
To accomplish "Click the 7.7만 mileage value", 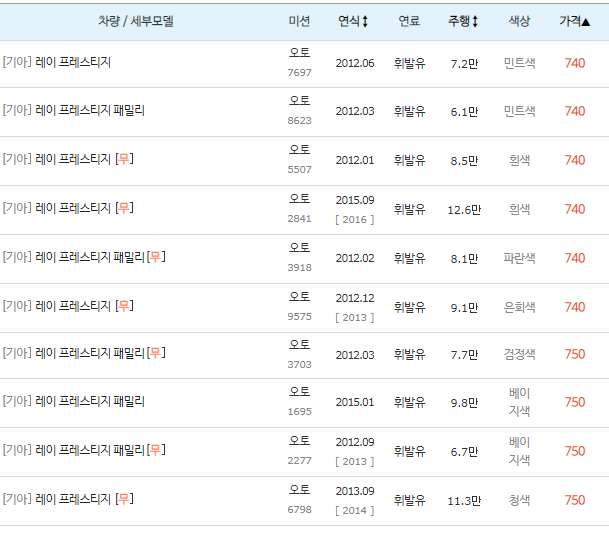I will click(464, 355).
